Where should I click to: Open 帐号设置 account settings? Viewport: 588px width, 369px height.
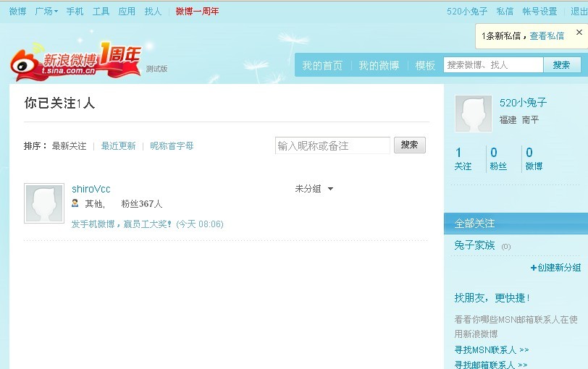(540, 12)
